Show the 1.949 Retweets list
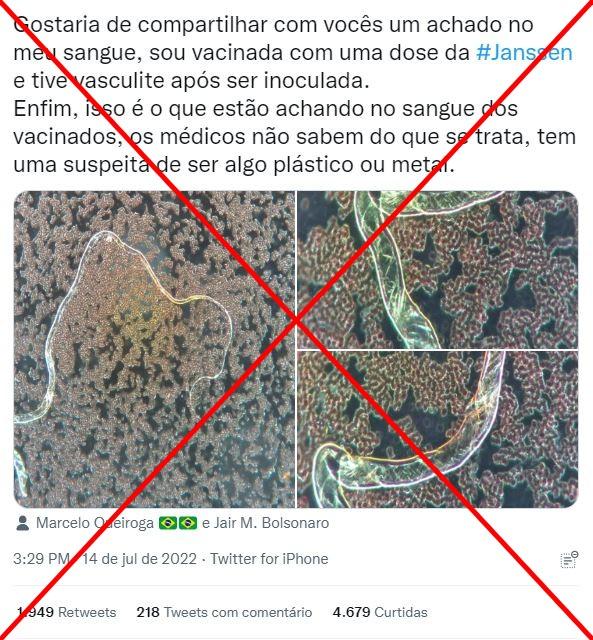593x640 pixels. (x=67, y=612)
